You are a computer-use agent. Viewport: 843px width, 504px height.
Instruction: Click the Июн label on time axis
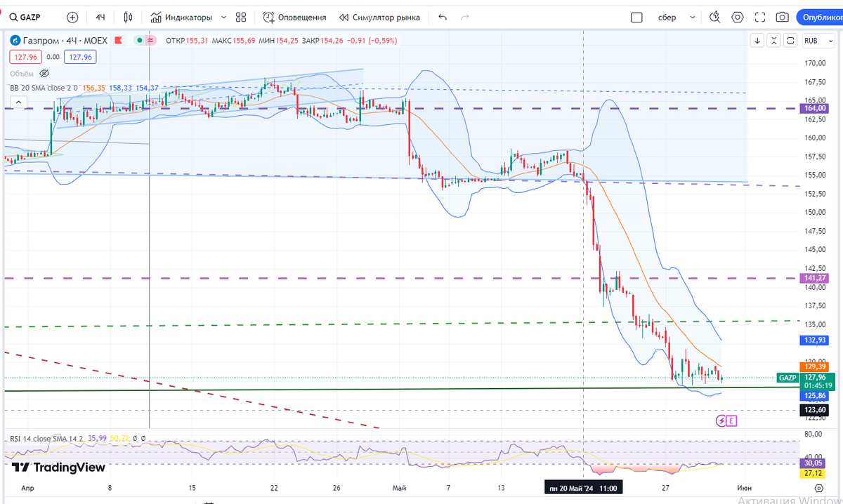tap(744, 487)
